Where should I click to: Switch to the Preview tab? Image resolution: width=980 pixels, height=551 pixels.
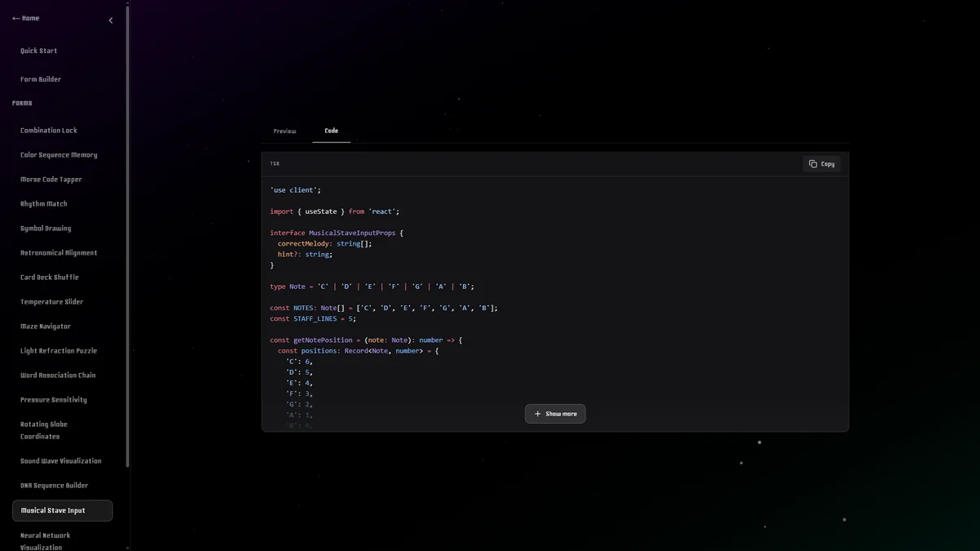[285, 131]
